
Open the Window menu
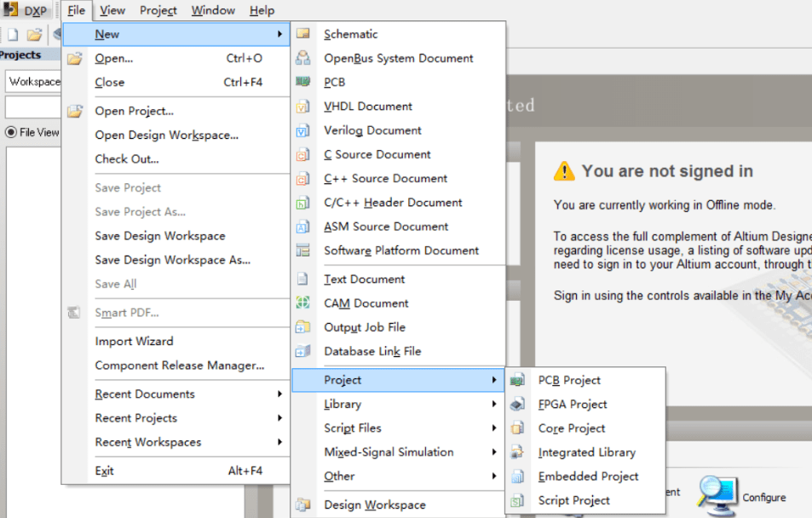(213, 10)
